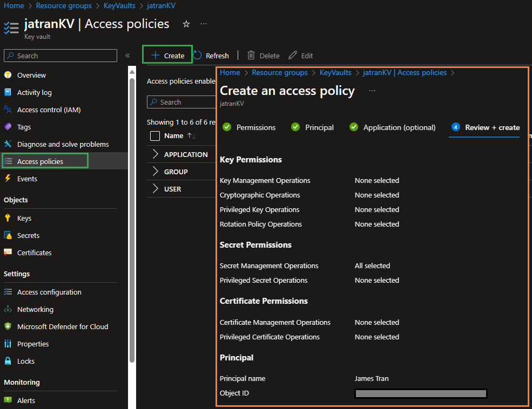
Task: Expand the GROUP row chevron
Action: [156, 171]
